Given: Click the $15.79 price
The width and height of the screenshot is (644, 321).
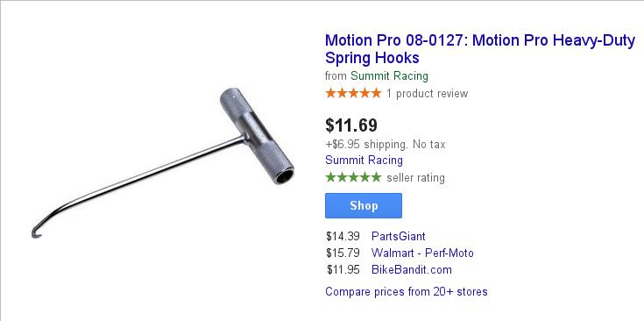Looking at the screenshot, I should click(343, 253).
